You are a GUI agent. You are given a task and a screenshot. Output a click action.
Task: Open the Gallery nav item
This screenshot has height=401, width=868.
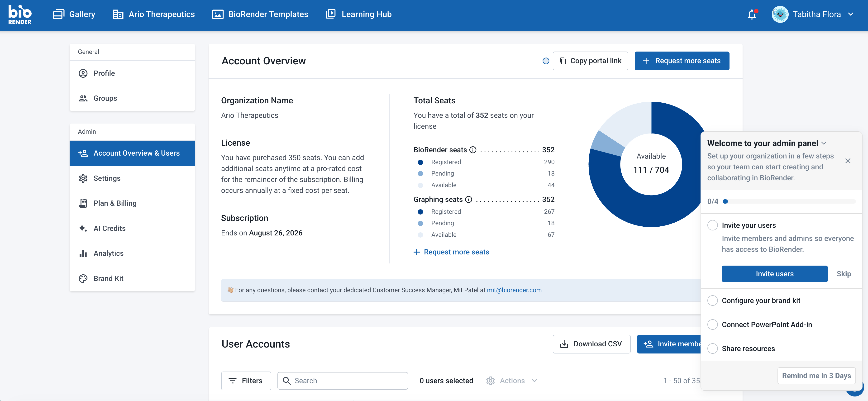point(74,14)
